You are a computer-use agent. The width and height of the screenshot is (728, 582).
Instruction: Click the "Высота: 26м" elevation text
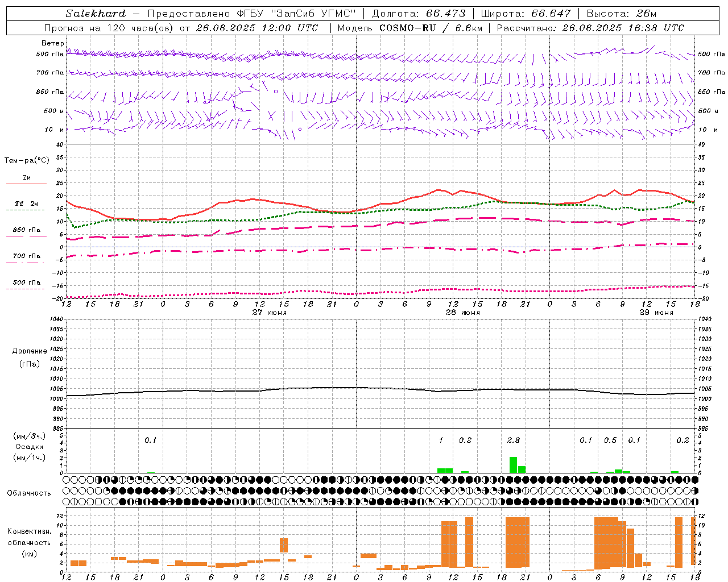(x=621, y=14)
